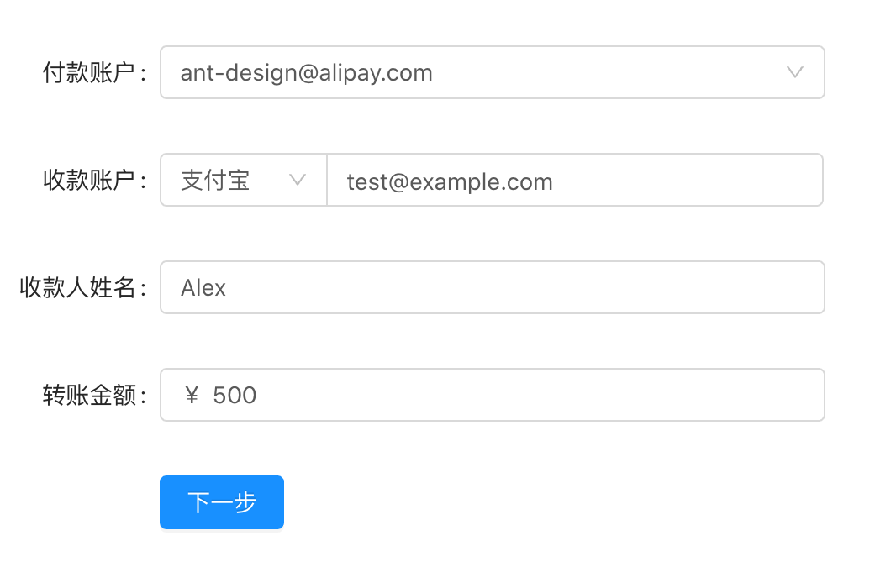Click the 下一步 text on blue button
The width and height of the screenshot is (896, 588).
[222, 502]
